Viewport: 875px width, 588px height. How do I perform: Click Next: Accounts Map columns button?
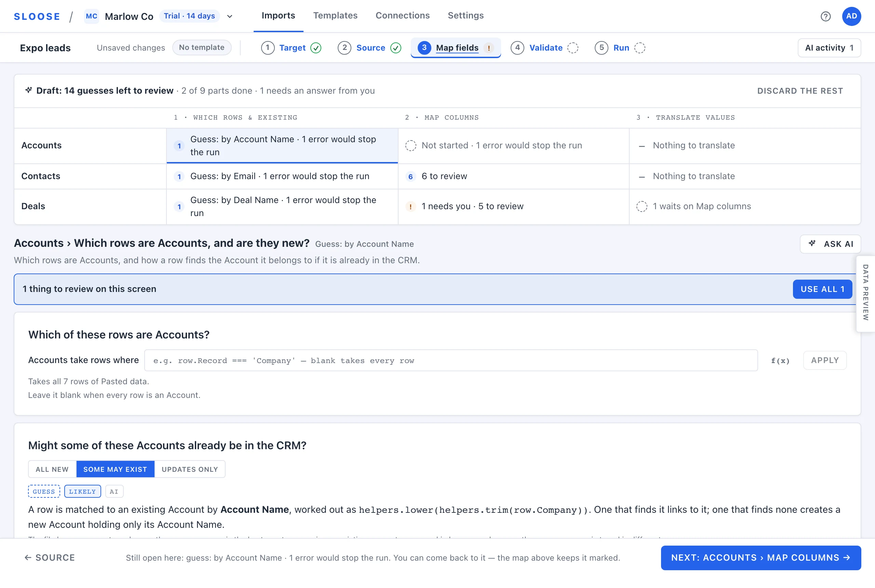click(760, 558)
